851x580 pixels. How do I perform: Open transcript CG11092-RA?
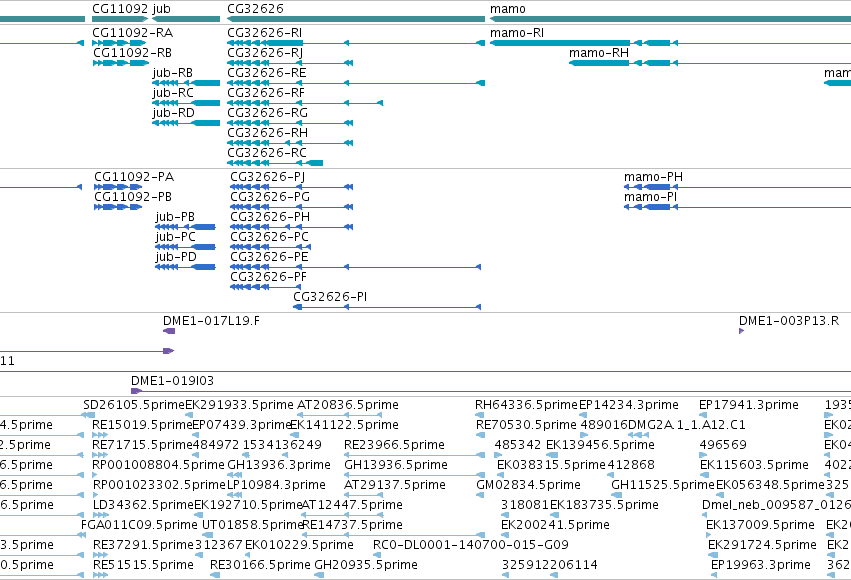click(x=132, y=33)
